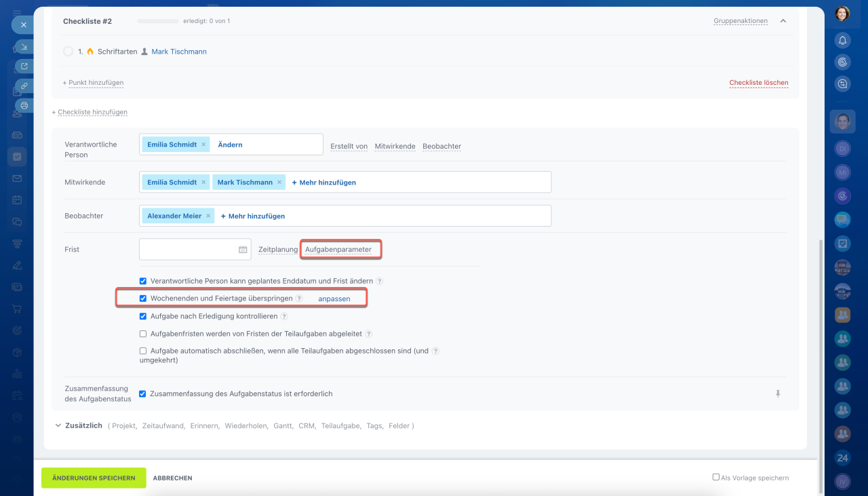This screenshot has width=868, height=496.
Task: Uncheck Wochenenden und Feiertage überspringen
Action: [x=143, y=299]
